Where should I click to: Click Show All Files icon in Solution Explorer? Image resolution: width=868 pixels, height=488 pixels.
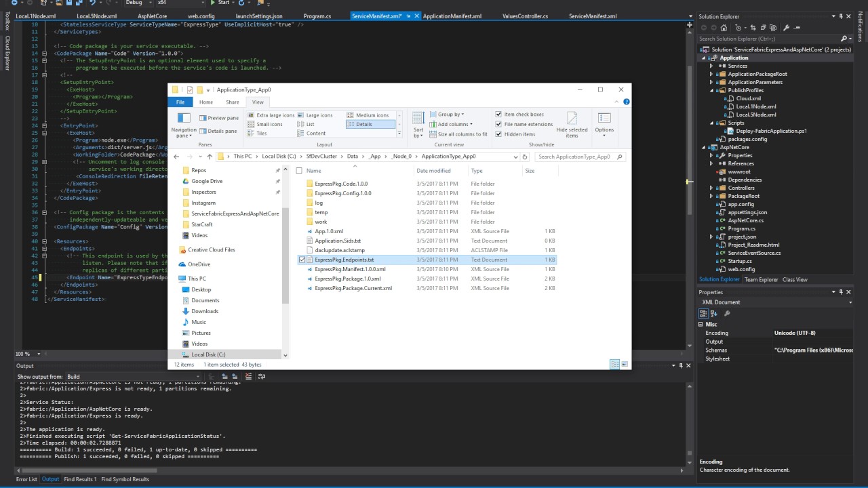773,28
